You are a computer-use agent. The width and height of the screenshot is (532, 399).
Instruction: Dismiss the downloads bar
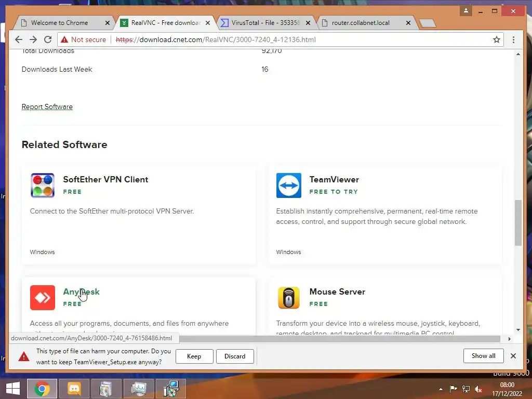(513, 356)
